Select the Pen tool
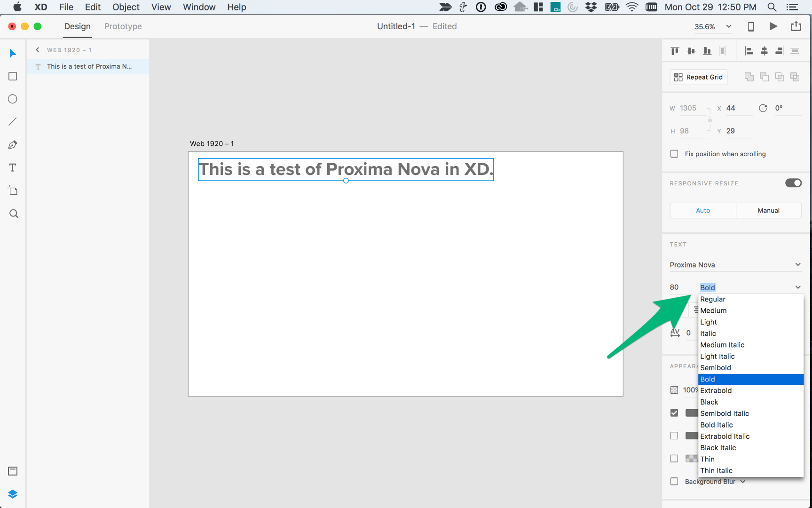This screenshot has height=508, width=812. 13,145
